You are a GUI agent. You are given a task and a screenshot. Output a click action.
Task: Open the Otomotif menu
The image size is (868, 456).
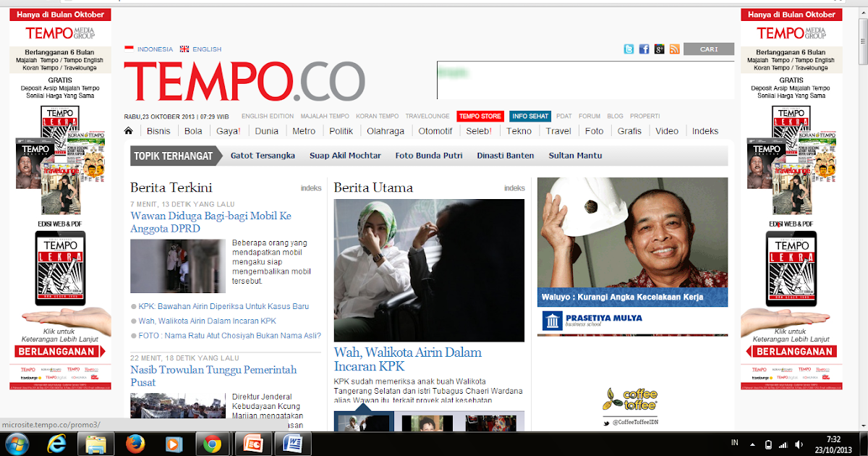click(435, 131)
